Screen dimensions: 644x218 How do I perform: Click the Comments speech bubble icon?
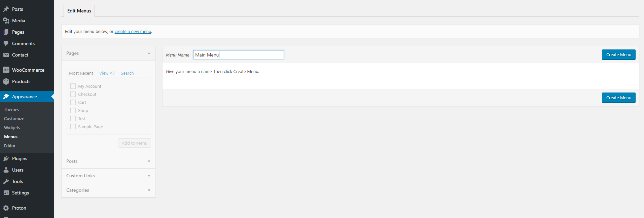(6, 43)
